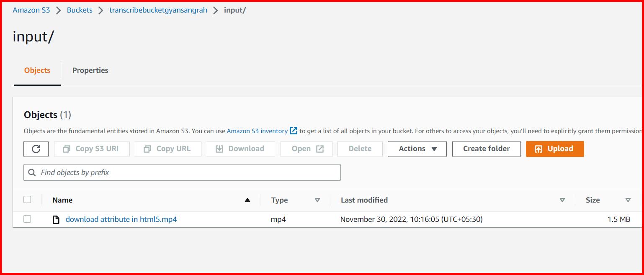Click the Download icon
This screenshot has width=644, height=275.
point(218,149)
